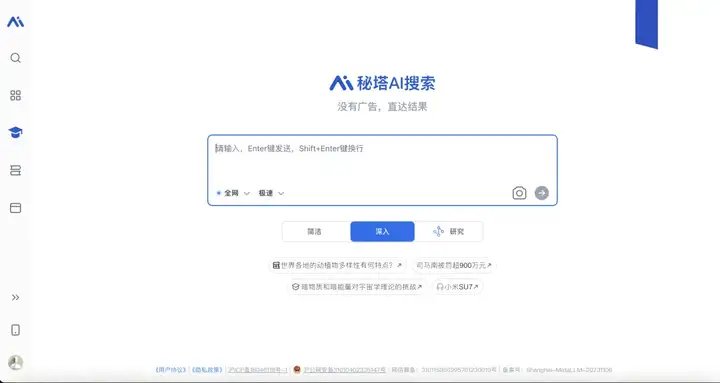Open suggestion about 暗物质和暗能量
This screenshot has height=383, width=720.
coord(357,287)
